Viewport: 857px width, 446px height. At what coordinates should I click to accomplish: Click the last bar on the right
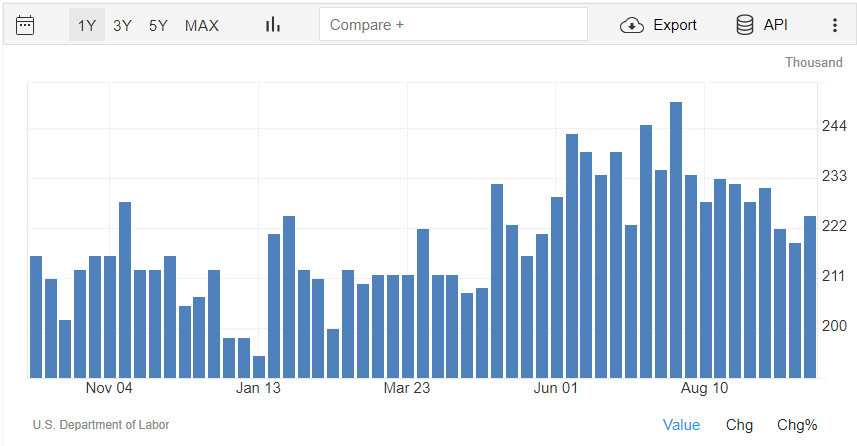click(810, 297)
